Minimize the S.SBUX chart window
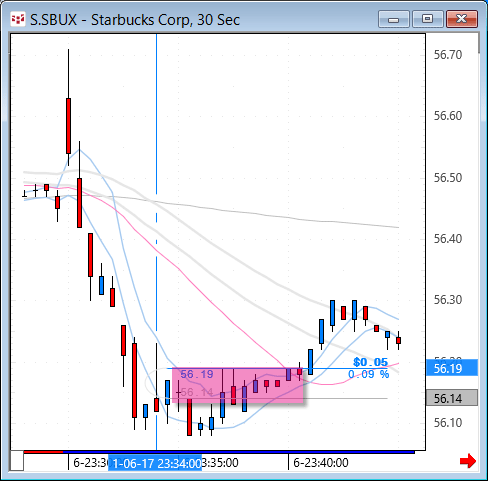Viewport: 488px width, 481px height. (394, 19)
